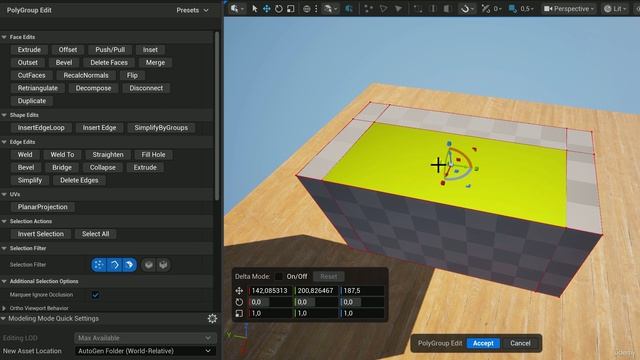Switch to the scale gizmo tool
This screenshot has height=360, width=640.
coord(291,9)
